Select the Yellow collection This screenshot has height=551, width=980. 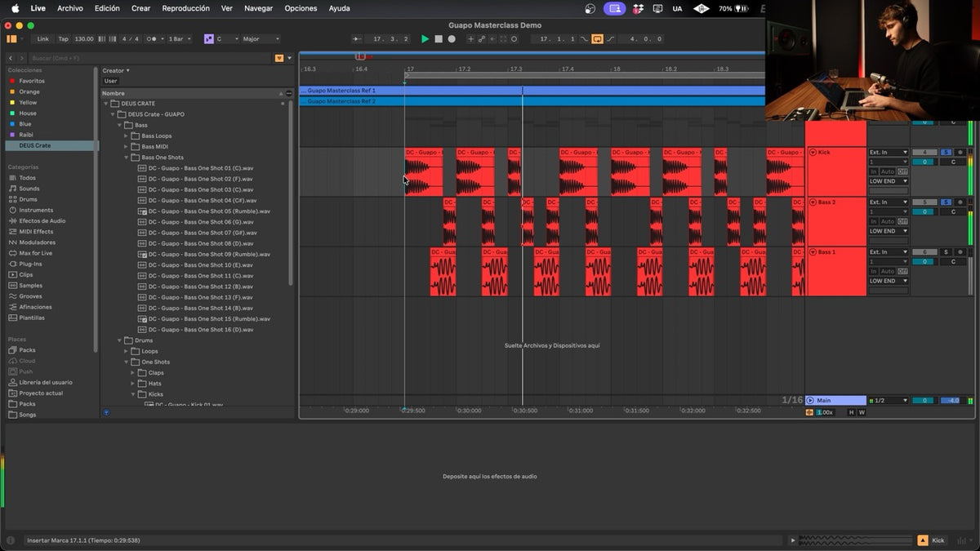(28, 103)
